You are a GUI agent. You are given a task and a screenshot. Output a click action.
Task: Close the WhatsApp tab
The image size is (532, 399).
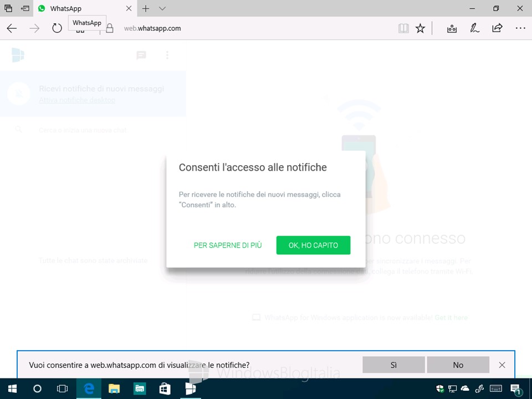(129, 8)
